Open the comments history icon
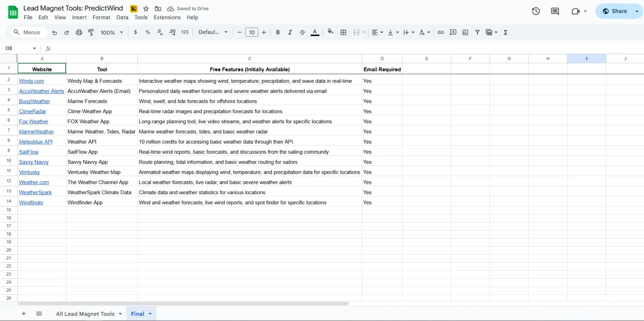The width and height of the screenshot is (644, 321). [555, 11]
